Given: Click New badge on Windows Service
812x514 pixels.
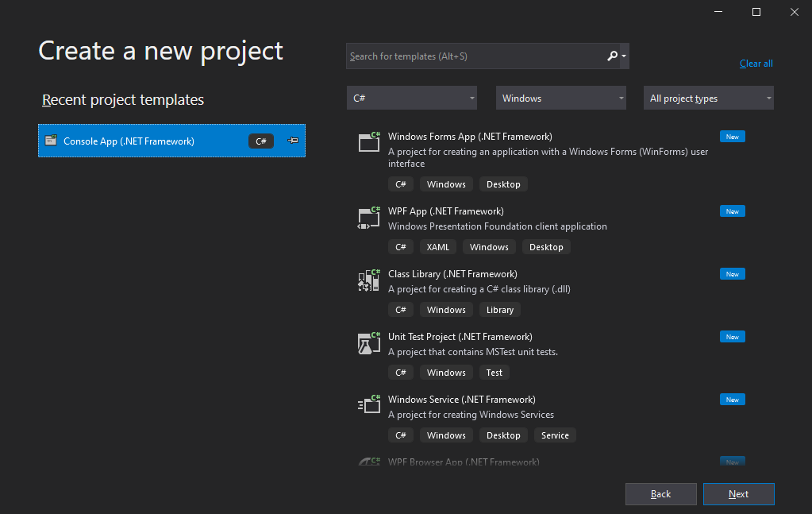Looking at the screenshot, I should click(x=733, y=399).
